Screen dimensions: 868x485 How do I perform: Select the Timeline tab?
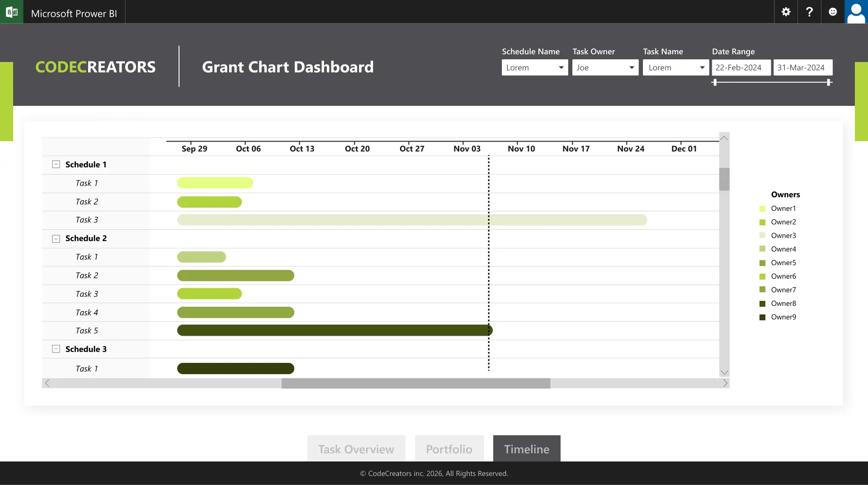(x=526, y=449)
